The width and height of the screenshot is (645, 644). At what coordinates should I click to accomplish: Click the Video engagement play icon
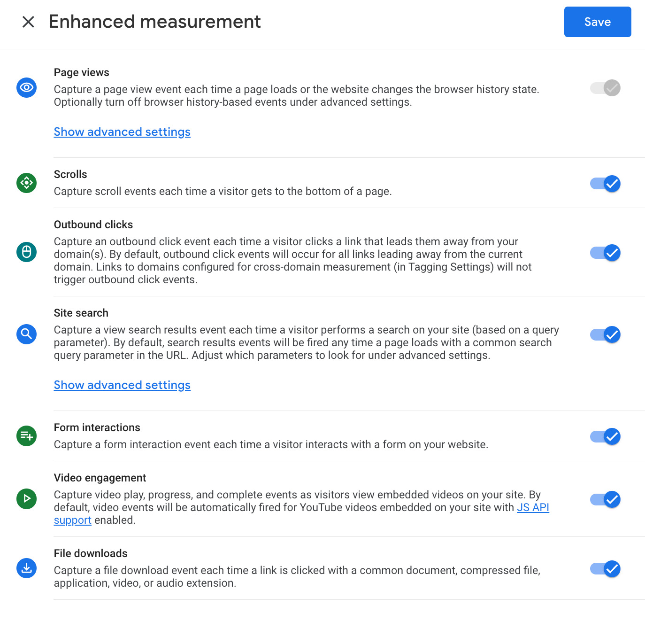click(26, 499)
